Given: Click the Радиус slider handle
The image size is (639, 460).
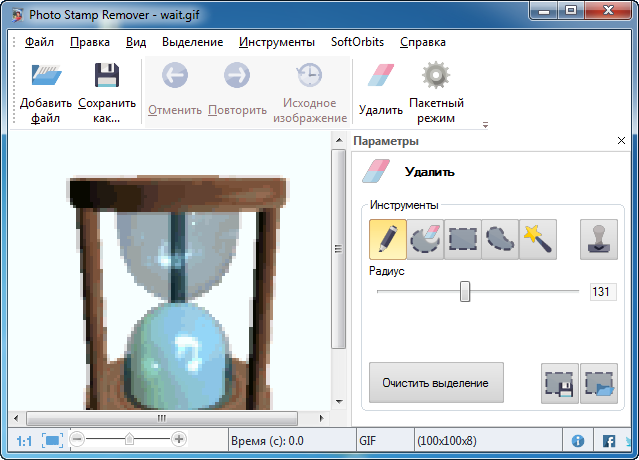Looking at the screenshot, I should 465,292.
